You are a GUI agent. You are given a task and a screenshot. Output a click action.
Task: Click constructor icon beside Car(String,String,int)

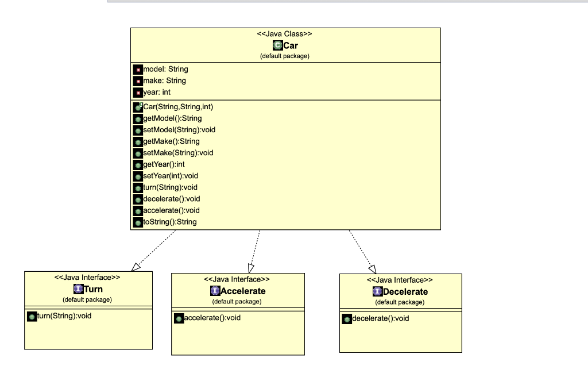(138, 107)
